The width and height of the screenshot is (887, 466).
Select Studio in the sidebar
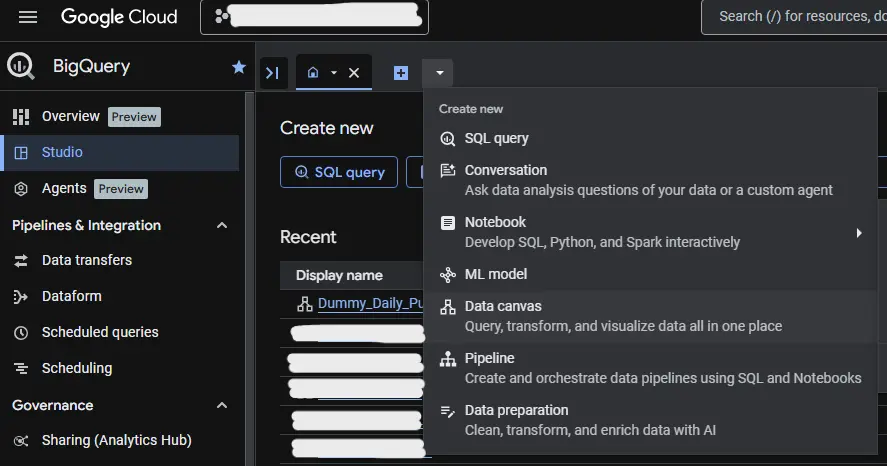click(x=119, y=153)
